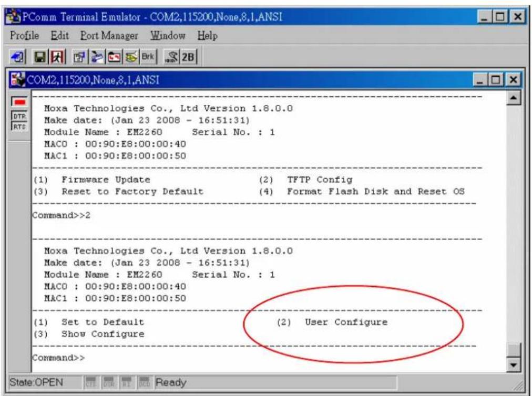Click the toolbar icon left of 2B
The image size is (532, 396).
click(x=171, y=57)
